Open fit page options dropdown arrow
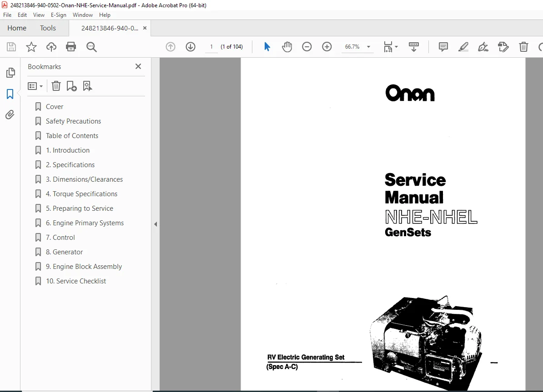The height and width of the screenshot is (392, 543). pos(396,47)
